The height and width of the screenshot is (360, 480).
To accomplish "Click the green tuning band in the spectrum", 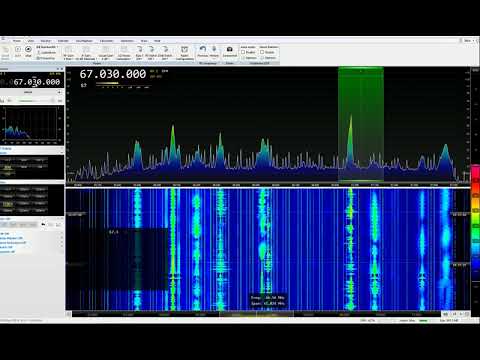I will (361, 123).
